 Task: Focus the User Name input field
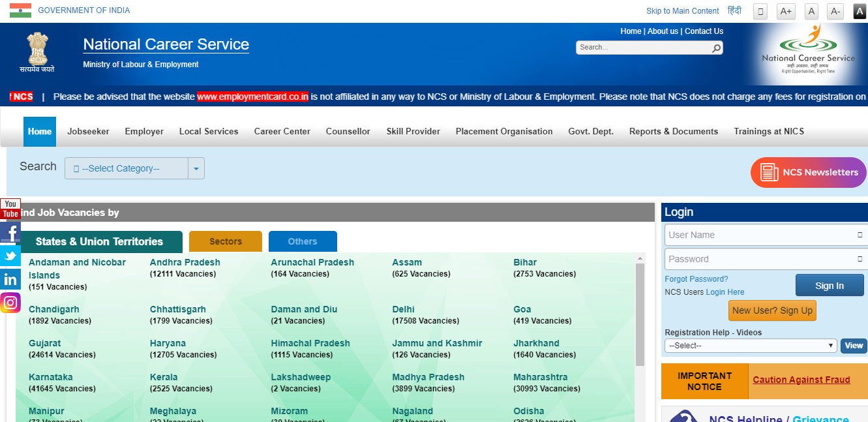[x=760, y=235]
